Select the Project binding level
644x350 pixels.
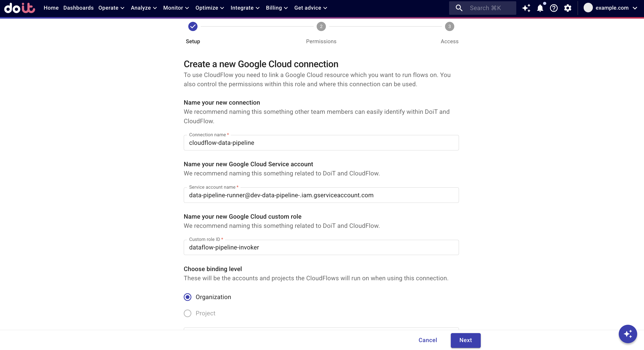[187, 313]
